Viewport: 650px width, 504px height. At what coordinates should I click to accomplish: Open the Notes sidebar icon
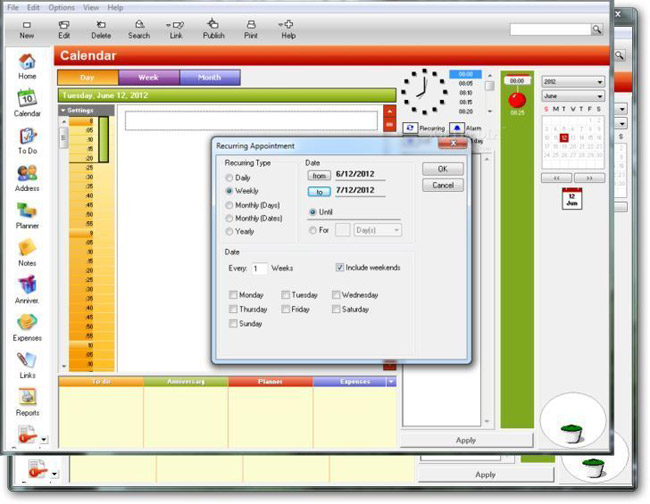(27, 251)
